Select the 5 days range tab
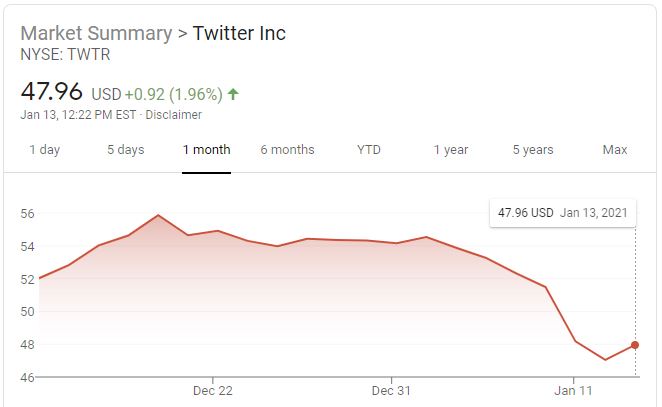 click(x=125, y=150)
